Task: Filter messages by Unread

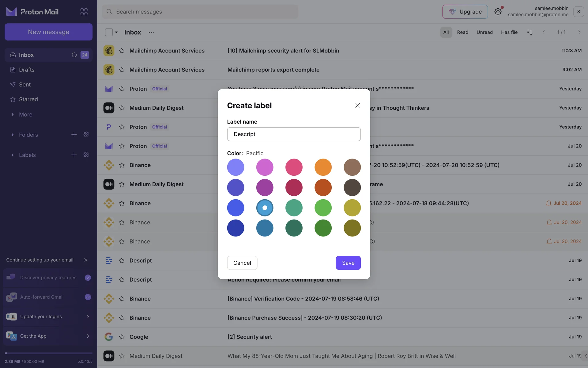Action: click(x=484, y=32)
